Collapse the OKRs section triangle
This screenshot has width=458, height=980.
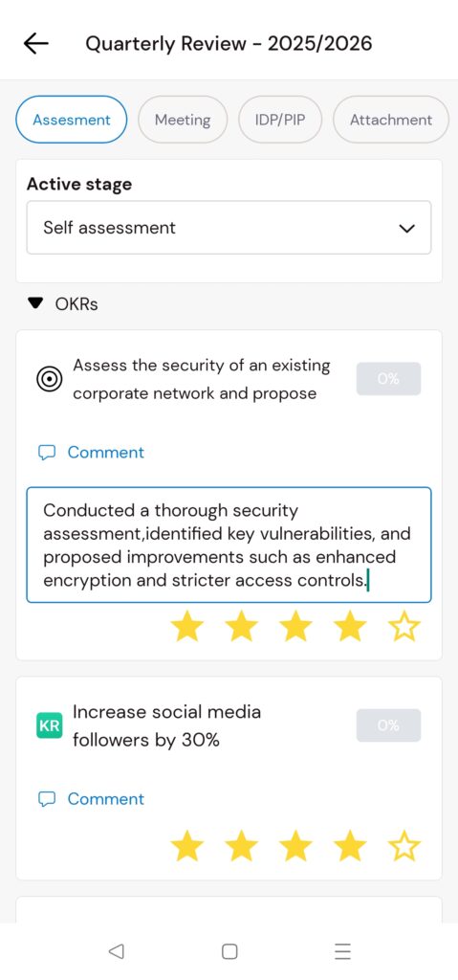click(x=36, y=303)
